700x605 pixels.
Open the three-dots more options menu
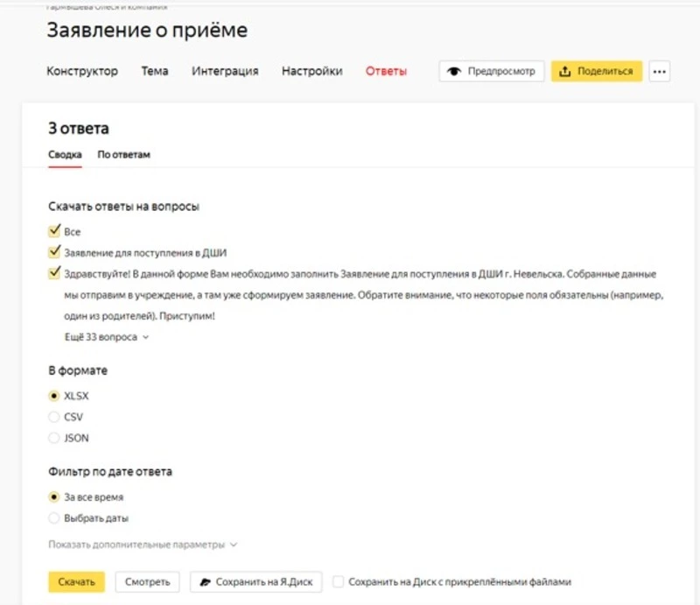point(659,72)
